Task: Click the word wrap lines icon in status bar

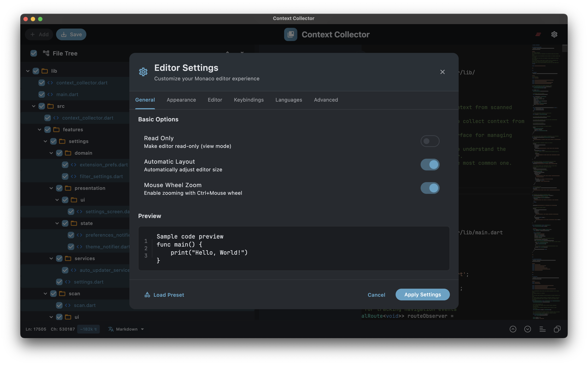Action: click(542, 329)
